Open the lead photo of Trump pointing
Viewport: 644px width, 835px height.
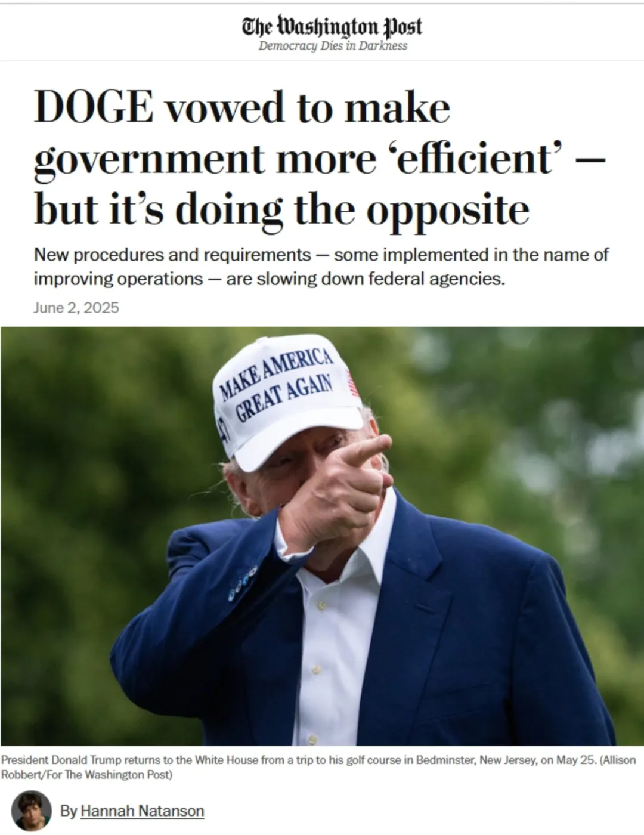(322, 536)
